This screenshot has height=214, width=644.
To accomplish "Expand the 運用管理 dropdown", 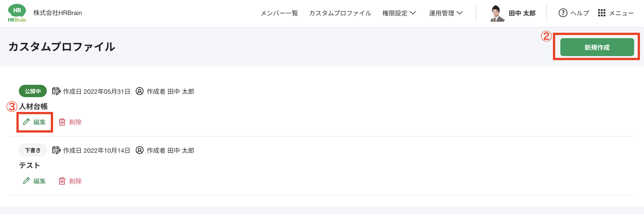I will click(445, 13).
